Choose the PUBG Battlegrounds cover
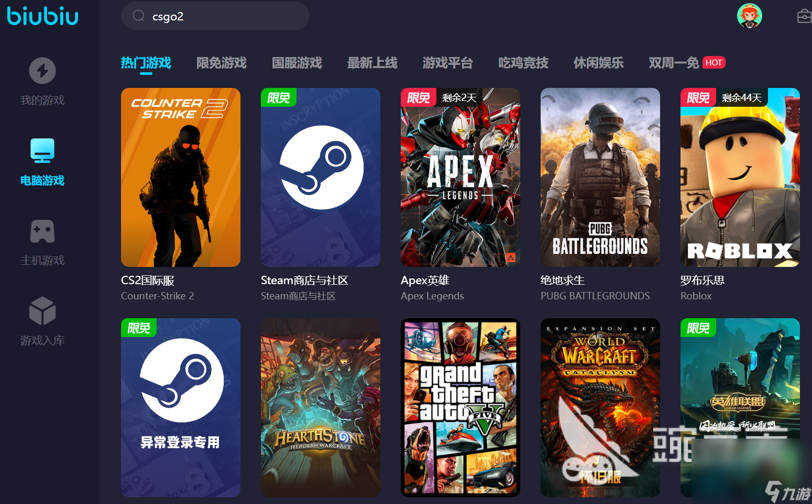 click(x=600, y=177)
